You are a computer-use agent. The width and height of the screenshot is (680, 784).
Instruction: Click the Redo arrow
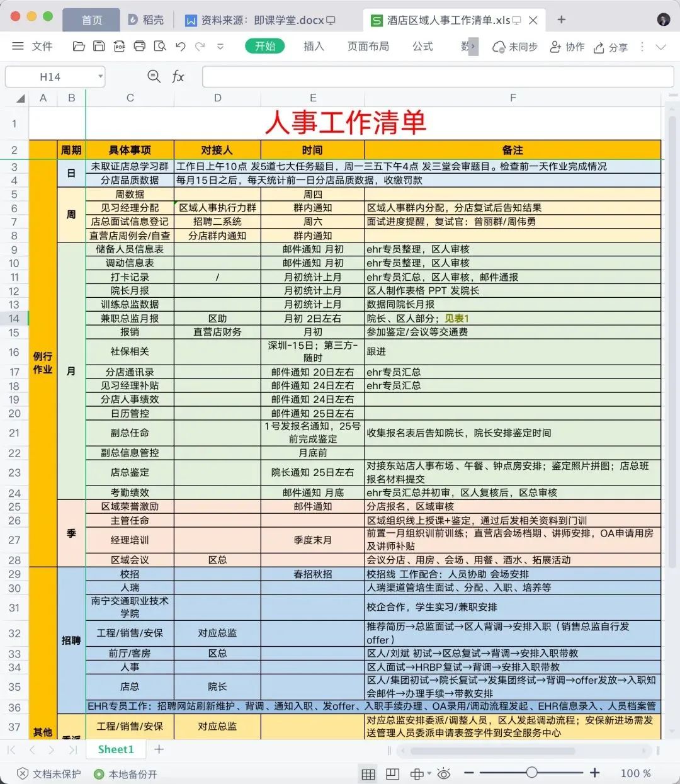(200, 46)
